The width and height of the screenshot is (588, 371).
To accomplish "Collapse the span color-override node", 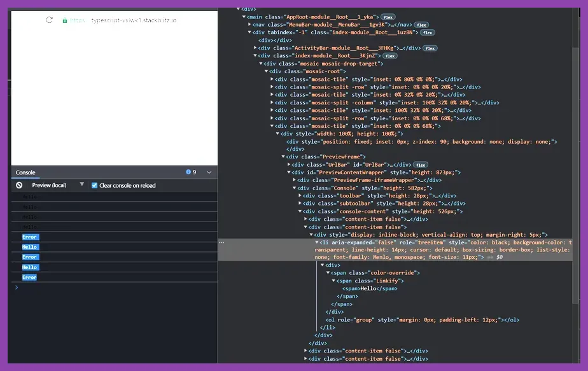I will [x=328, y=273].
